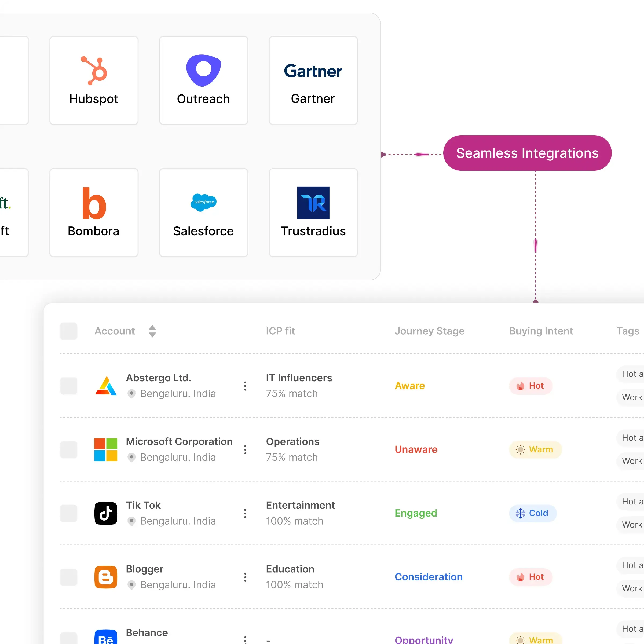
Task: Open the Behance account name
Action: point(147,633)
